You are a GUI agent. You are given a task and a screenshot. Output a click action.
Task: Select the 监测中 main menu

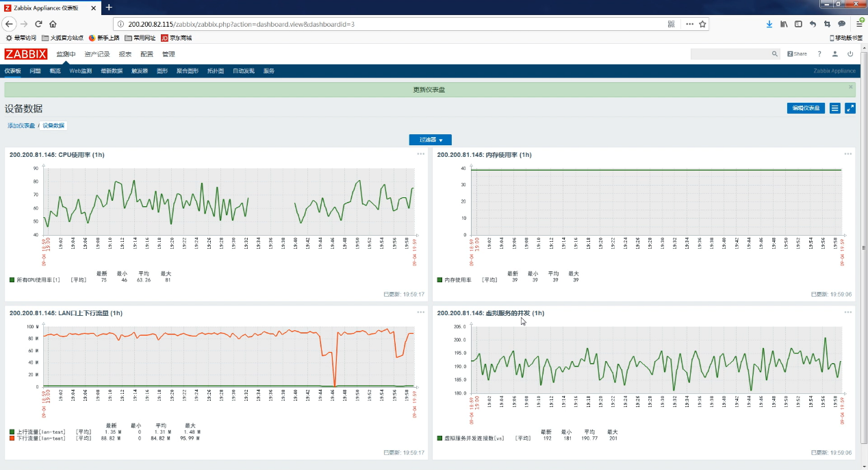click(x=66, y=54)
